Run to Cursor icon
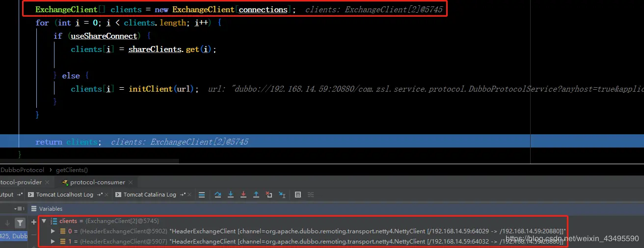The image size is (644, 248). [282, 195]
